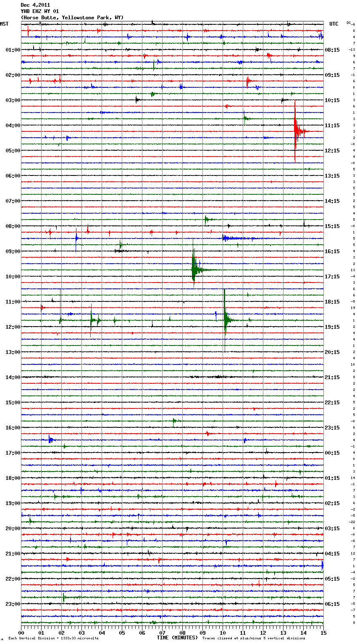This screenshot has height=644, width=357.
Task: Select the '06:00' MST row label
Action: [13, 176]
